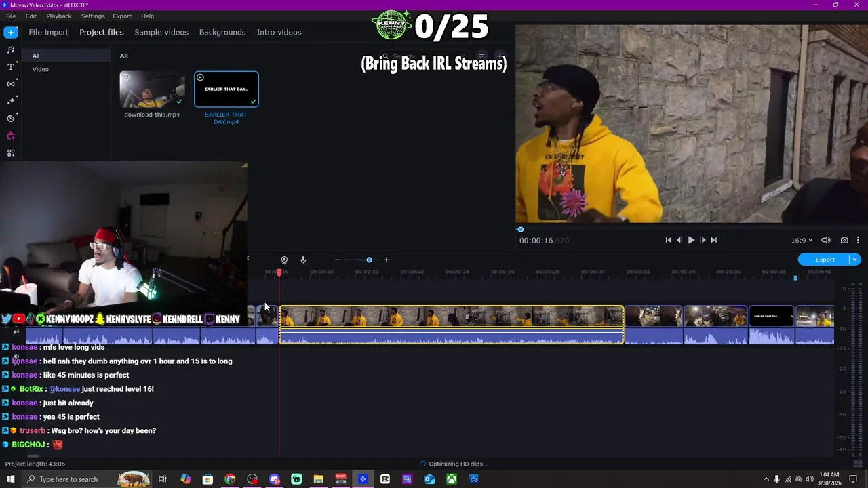Screen dimensions: 868x488
Task: Click the timeline zoom slider handle
Action: click(x=369, y=260)
